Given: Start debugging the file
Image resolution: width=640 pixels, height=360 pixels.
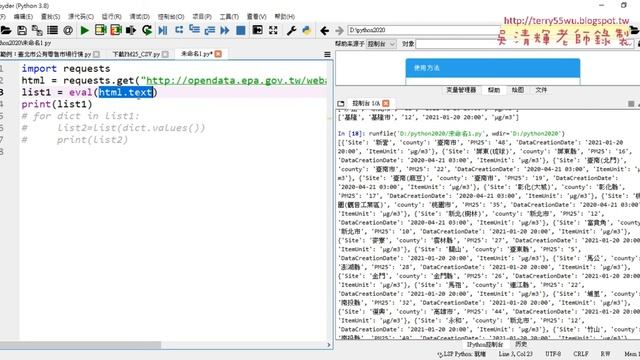Looking at the screenshot, I should tap(163, 30).
